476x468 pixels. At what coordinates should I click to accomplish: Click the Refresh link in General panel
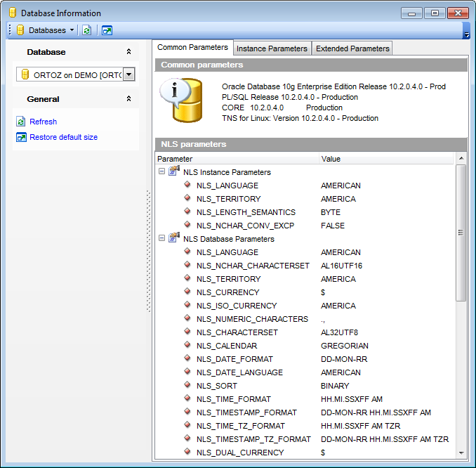click(43, 122)
